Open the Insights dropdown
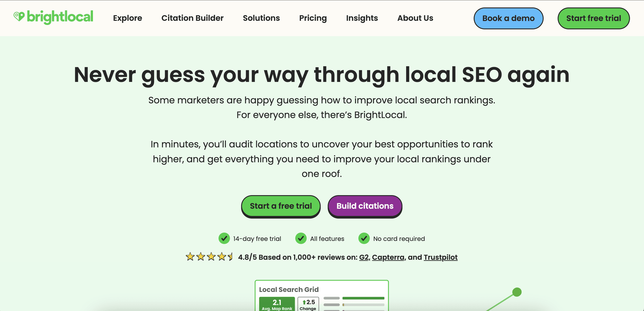644x311 pixels. point(362,18)
